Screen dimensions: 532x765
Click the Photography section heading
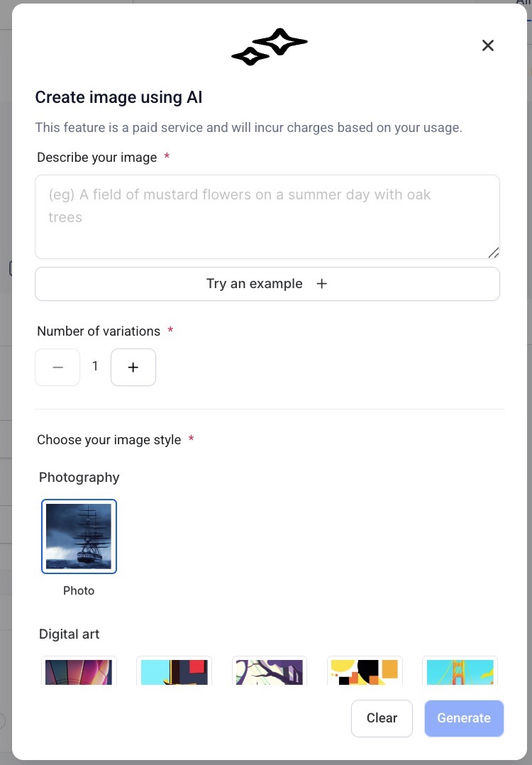(79, 477)
